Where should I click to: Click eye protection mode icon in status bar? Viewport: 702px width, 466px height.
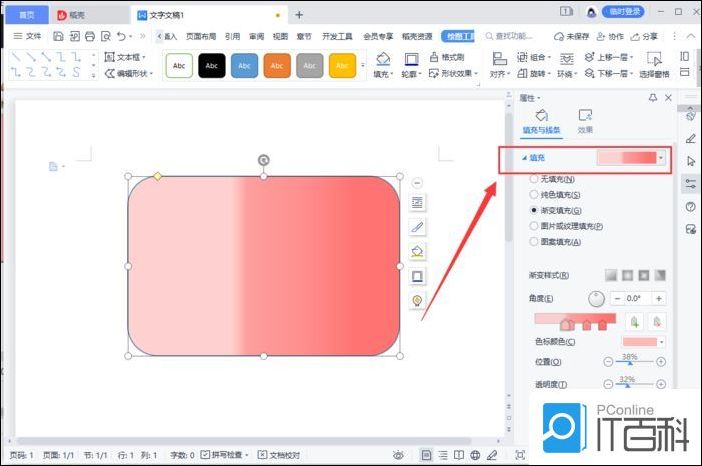coord(398,455)
